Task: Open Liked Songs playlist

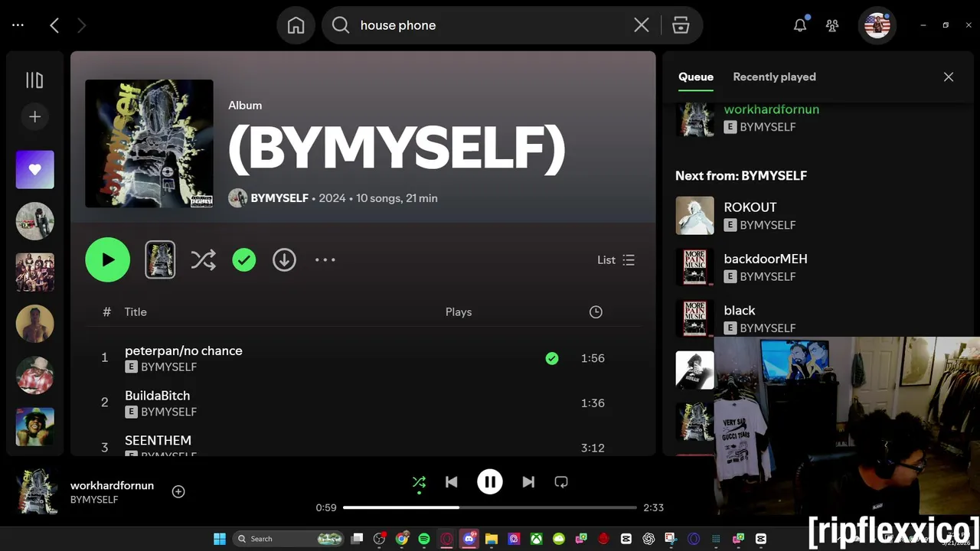Action: tap(35, 170)
